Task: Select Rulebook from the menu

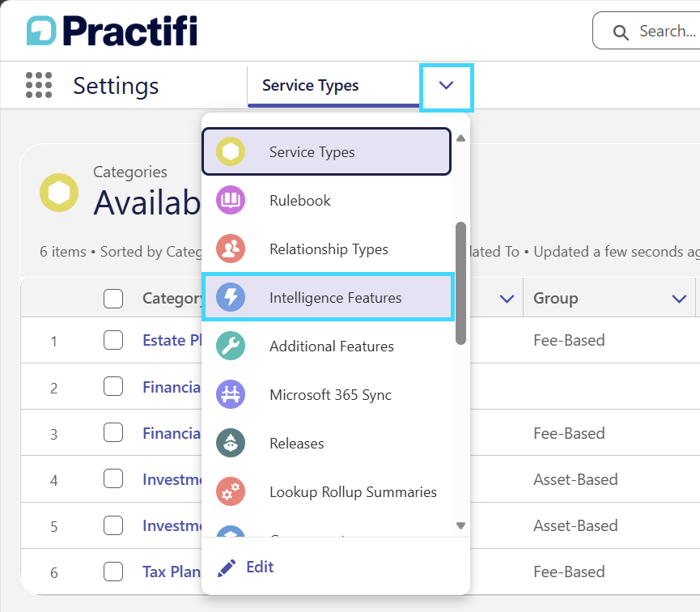Action: (326, 200)
